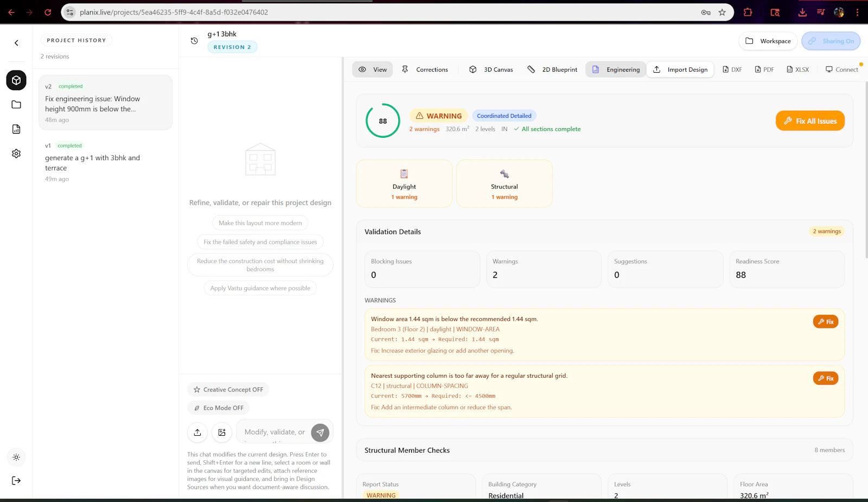Click the Fix All Issues button
The width and height of the screenshot is (868, 502).
pyautogui.click(x=809, y=120)
